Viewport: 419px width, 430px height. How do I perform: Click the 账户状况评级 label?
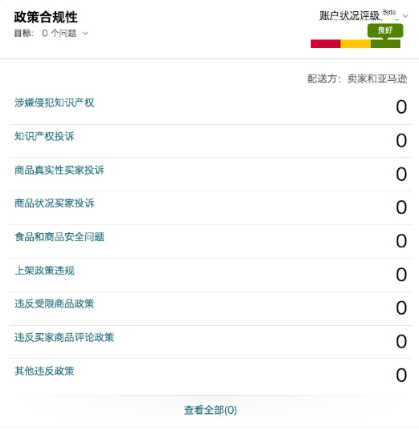tap(350, 16)
